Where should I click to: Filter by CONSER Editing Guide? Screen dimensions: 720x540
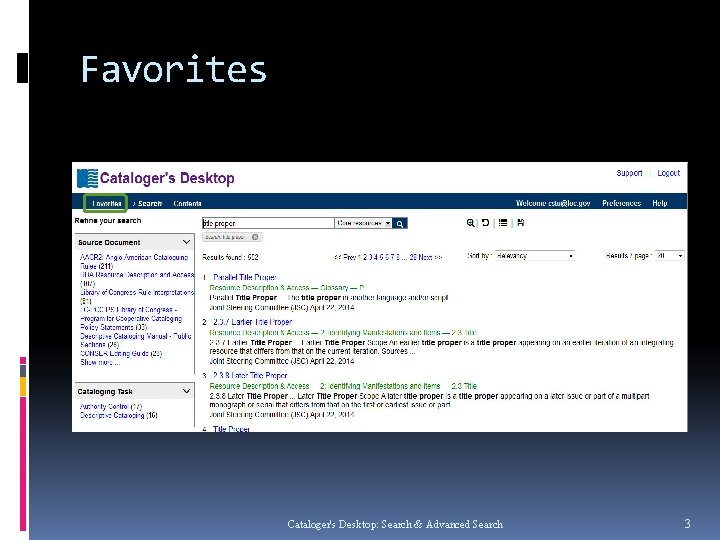[x=121, y=354]
